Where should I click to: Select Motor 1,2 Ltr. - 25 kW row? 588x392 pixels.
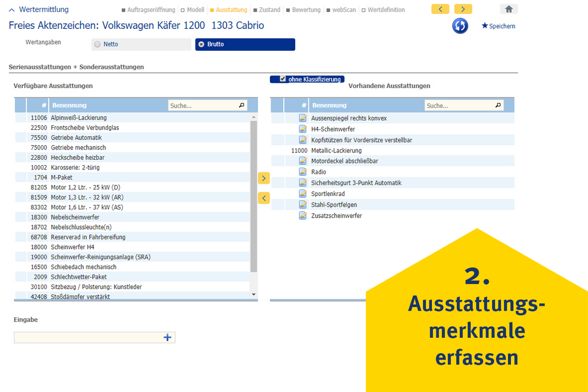133,188
